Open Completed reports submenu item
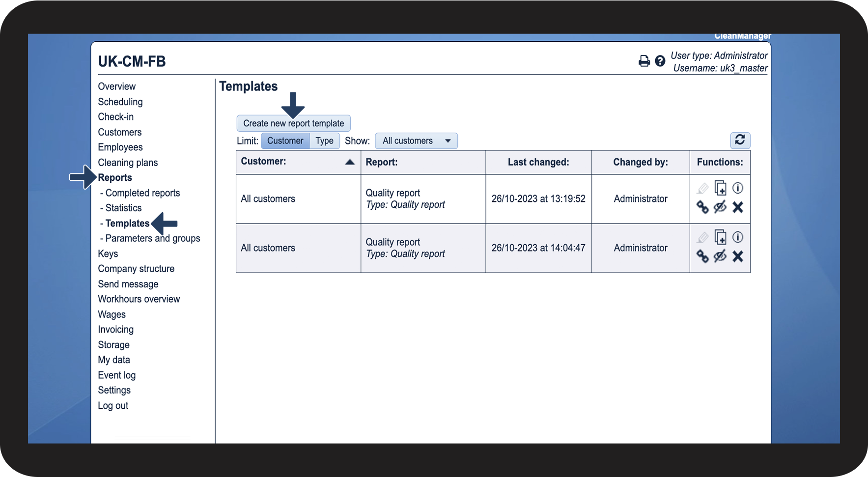The width and height of the screenshot is (868, 477). coord(142,193)
